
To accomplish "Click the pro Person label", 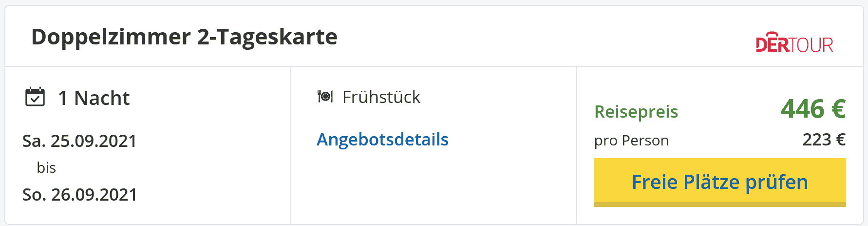I will 631,141.
